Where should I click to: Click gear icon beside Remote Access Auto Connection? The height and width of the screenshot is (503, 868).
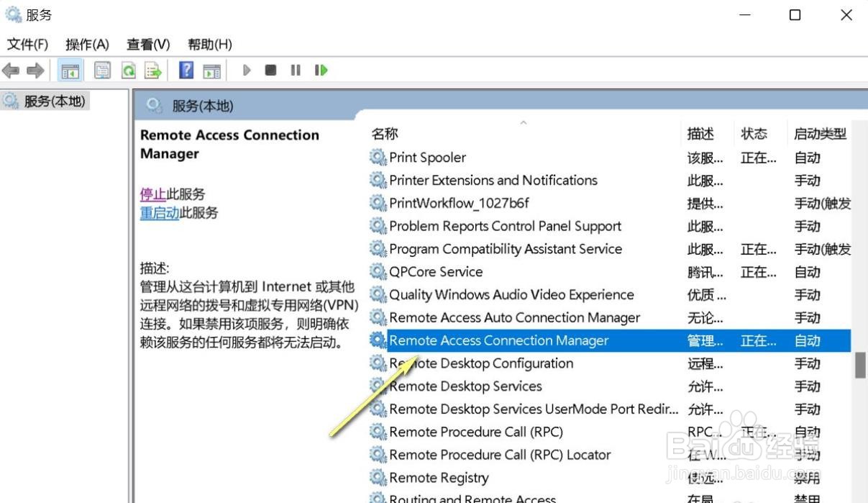[x=378, y=317]
